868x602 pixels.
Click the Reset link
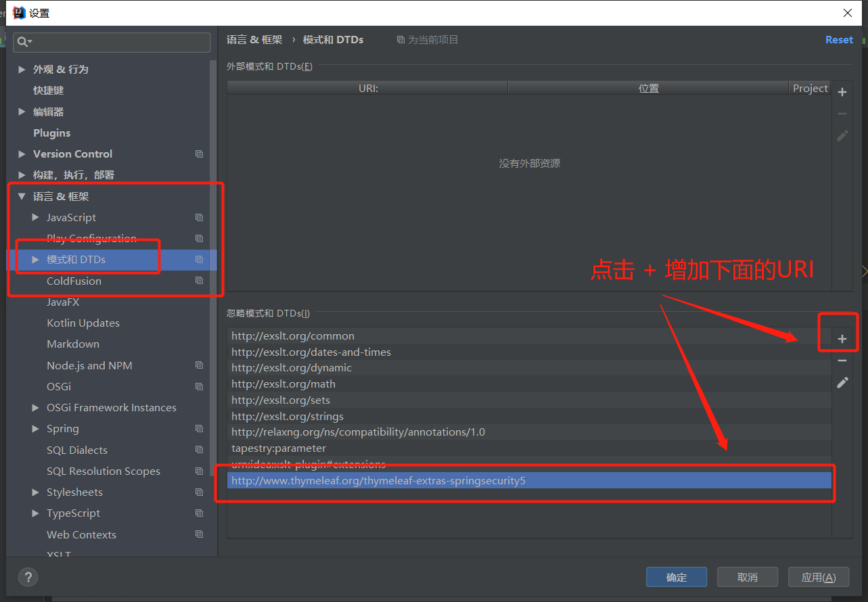click(x=839, y=40)
